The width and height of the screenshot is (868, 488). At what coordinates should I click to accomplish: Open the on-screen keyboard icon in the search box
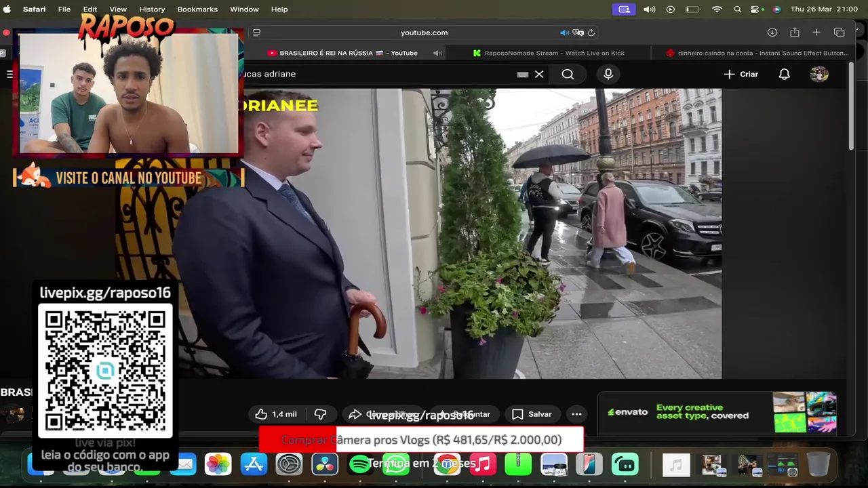point(522,75)
